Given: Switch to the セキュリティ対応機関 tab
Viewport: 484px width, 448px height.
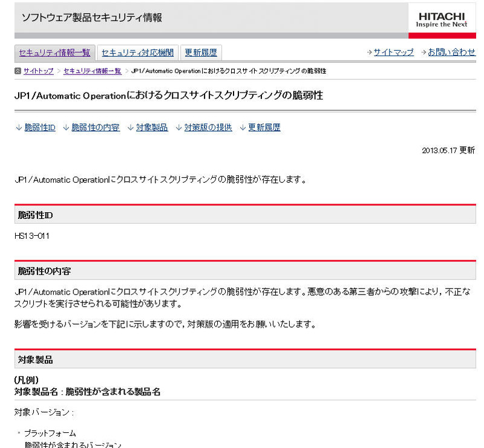Looking at the screenshot, I should click(x=137, y=53).
